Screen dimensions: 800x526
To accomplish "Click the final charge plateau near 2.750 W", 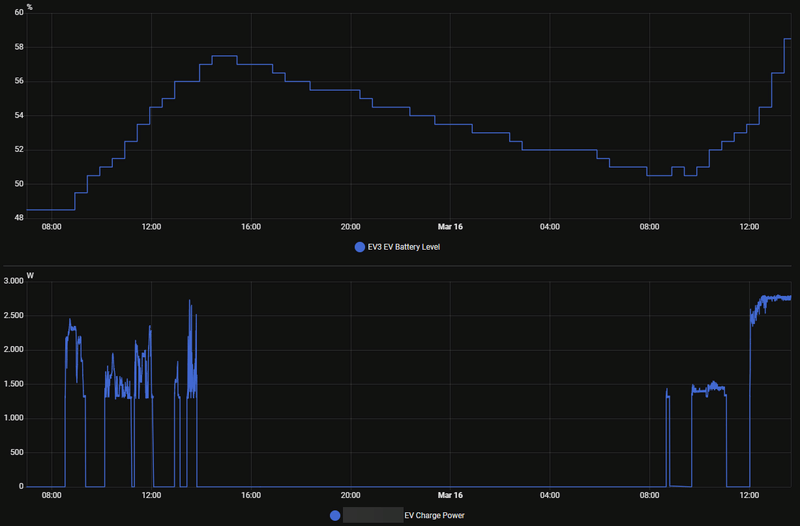I will point(777,298).
